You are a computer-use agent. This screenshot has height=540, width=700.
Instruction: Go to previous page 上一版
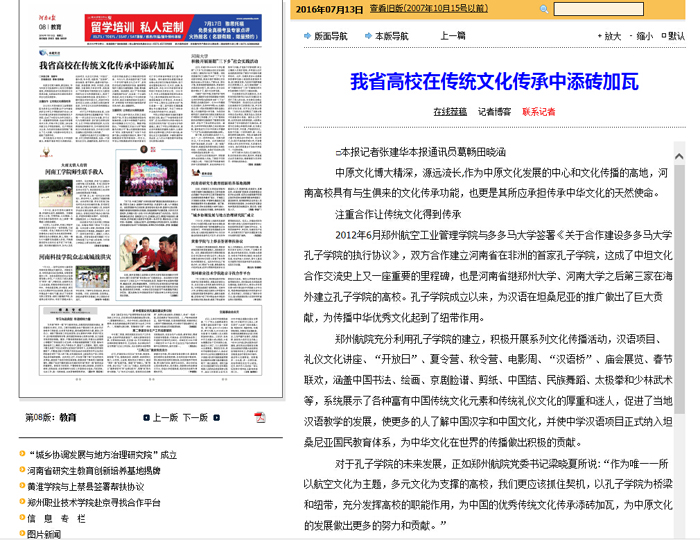pyautogui.click(x=165, y=418)
